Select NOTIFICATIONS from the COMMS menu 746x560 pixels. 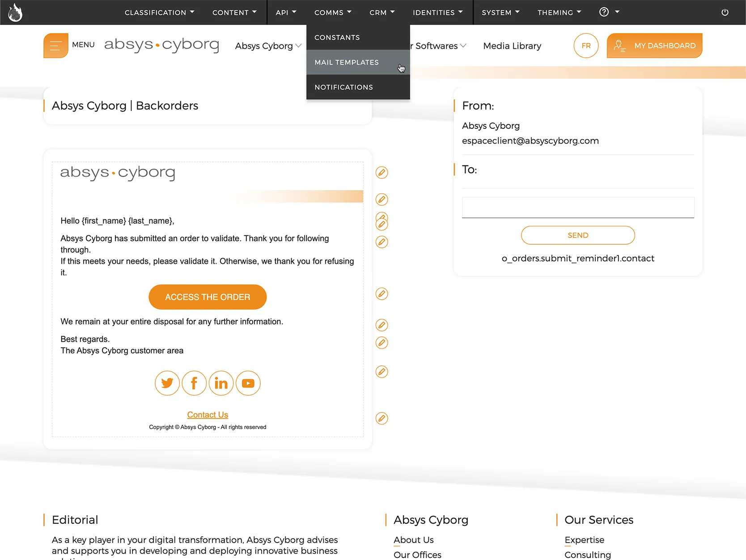point(358,87)
